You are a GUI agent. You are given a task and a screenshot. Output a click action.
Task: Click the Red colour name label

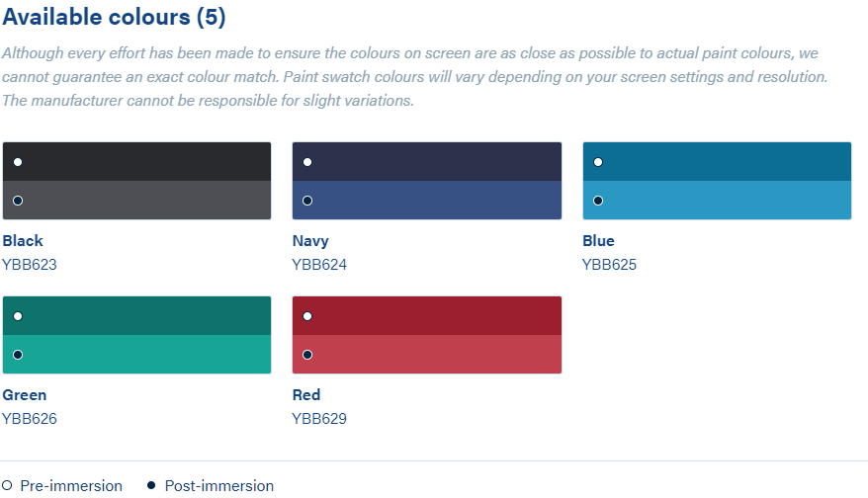tap(306, 395)
